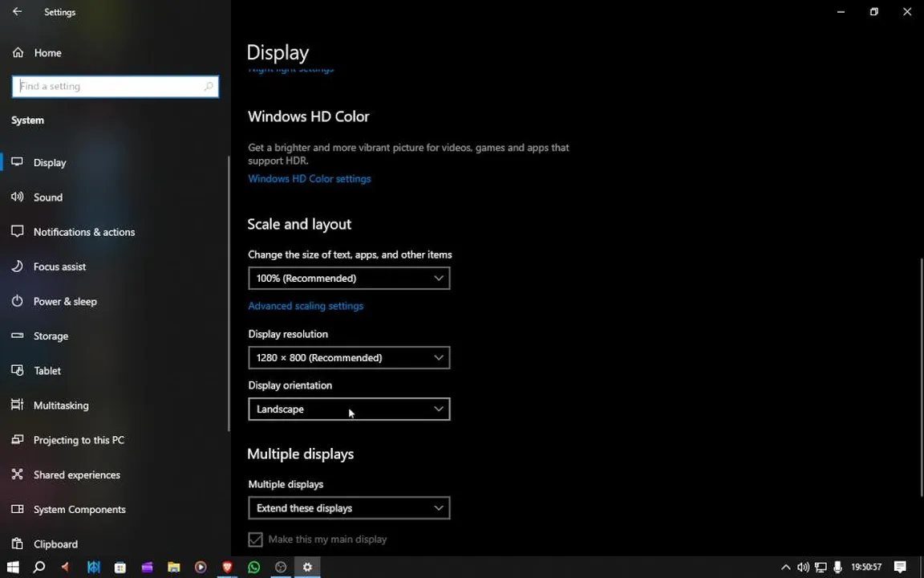Open Microsoft Store from taskbar
The height and width of the screenshot is (578, 924).
(120, 567)
